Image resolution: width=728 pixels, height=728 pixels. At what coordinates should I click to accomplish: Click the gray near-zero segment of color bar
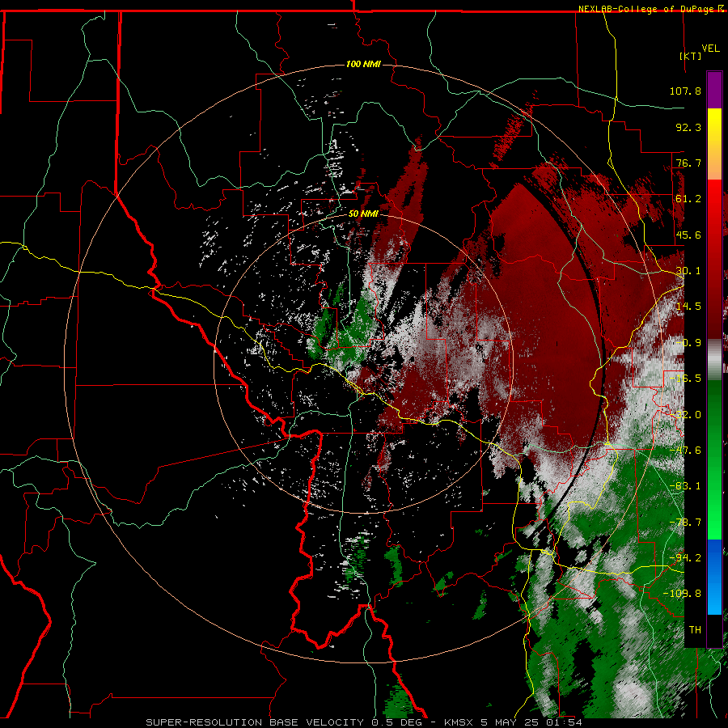714,359
